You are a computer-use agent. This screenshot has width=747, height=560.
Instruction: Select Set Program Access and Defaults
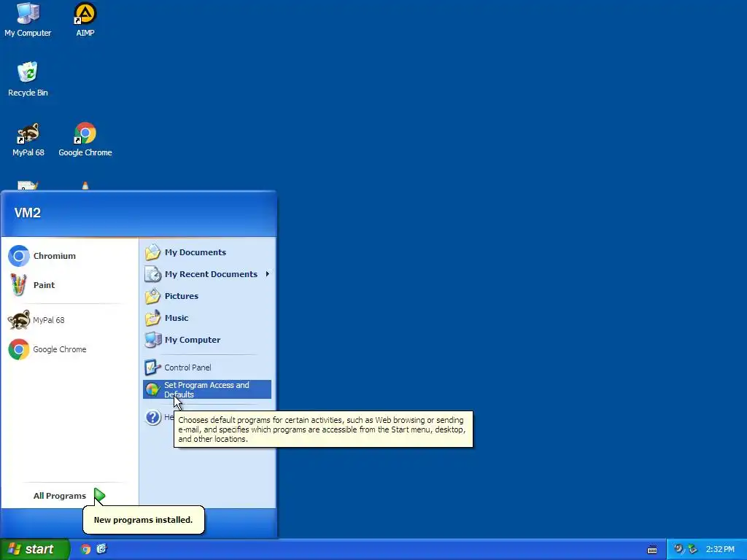click(207, 389)
